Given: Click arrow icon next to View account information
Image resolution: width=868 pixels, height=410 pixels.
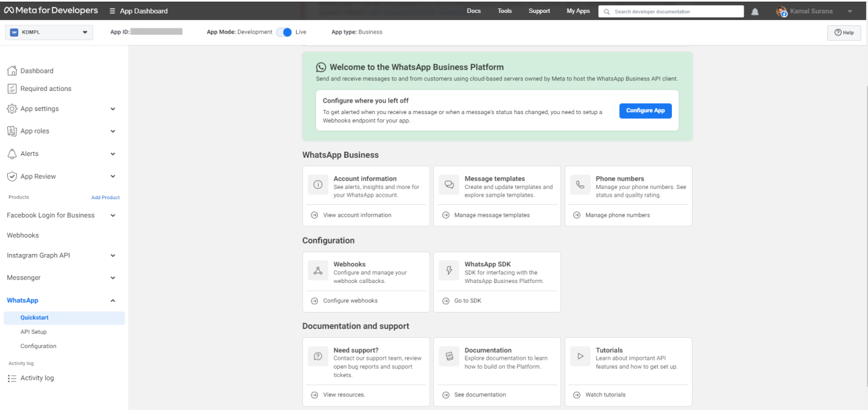Looking at the screenshot, I should 315,215.
